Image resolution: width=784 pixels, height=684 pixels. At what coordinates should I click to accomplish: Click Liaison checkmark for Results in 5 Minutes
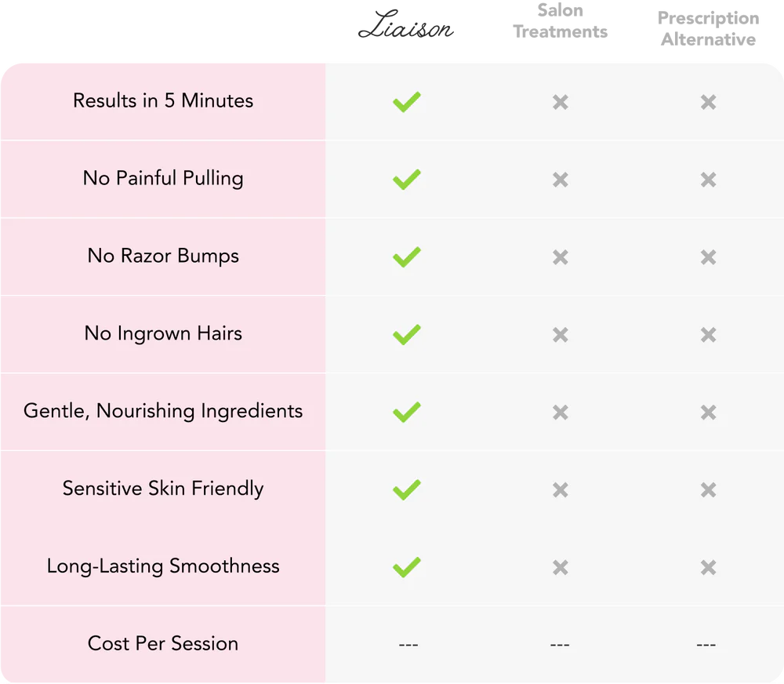tap(406, 102)
